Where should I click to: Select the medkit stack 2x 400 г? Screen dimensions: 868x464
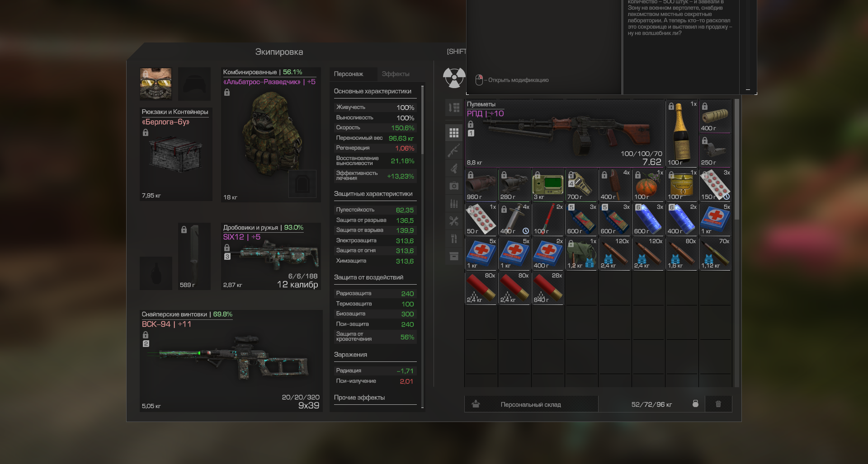(548, 254)
